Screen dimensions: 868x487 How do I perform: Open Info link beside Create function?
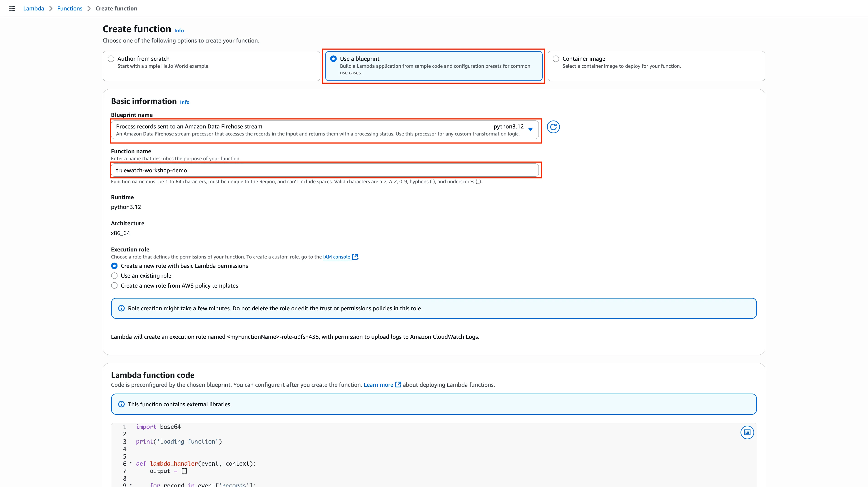pos(179,31)
